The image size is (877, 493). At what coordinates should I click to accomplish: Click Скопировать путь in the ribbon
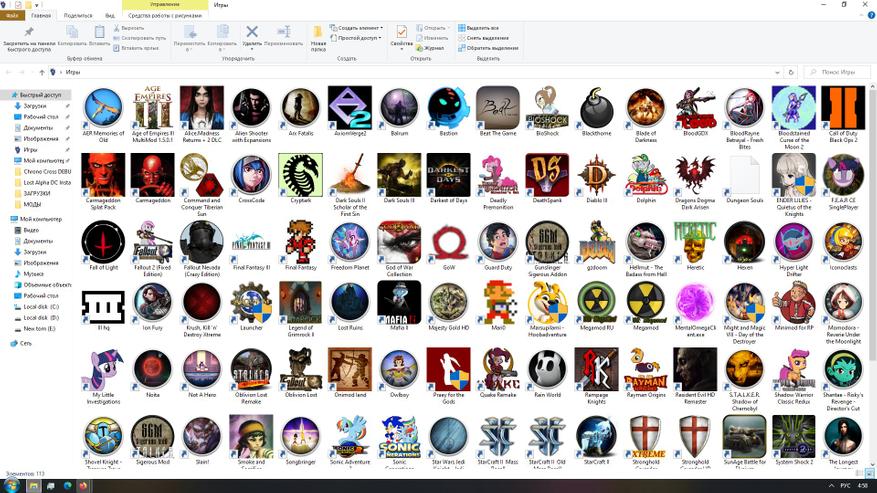139,37
